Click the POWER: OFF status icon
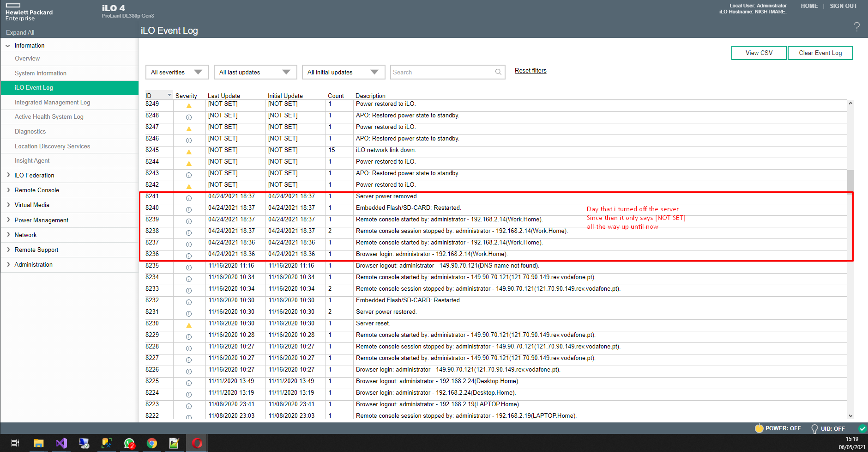Viewport: 868px width, 452px height. [759, 428]
